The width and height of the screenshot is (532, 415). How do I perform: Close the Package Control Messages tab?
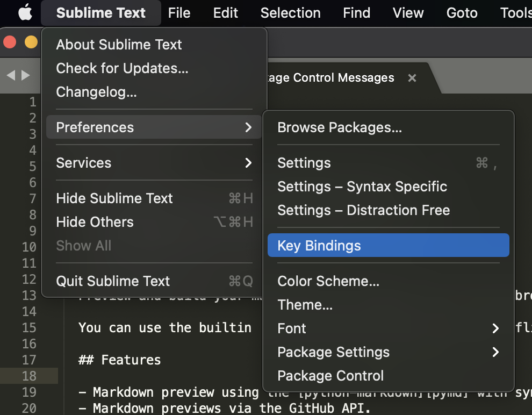[x=412, y=77]
